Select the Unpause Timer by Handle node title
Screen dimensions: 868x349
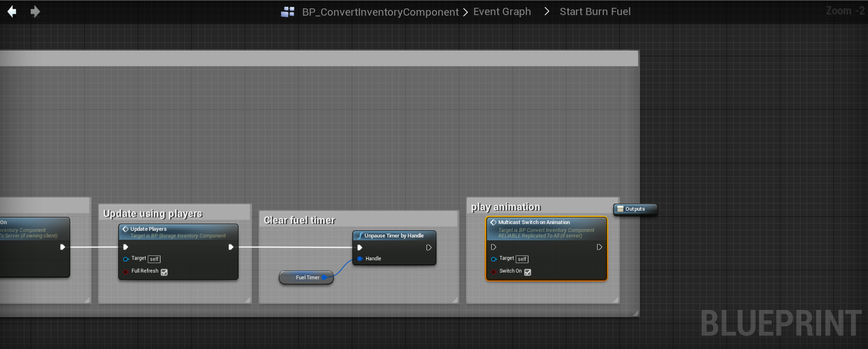tap(394, 236)
